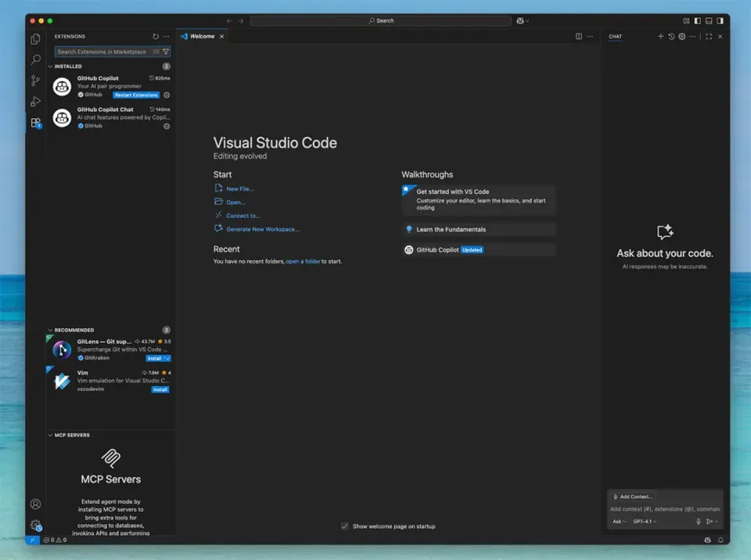
Task: Click the filter icon in the extensions search bar
Action: [x=166, y=51]
